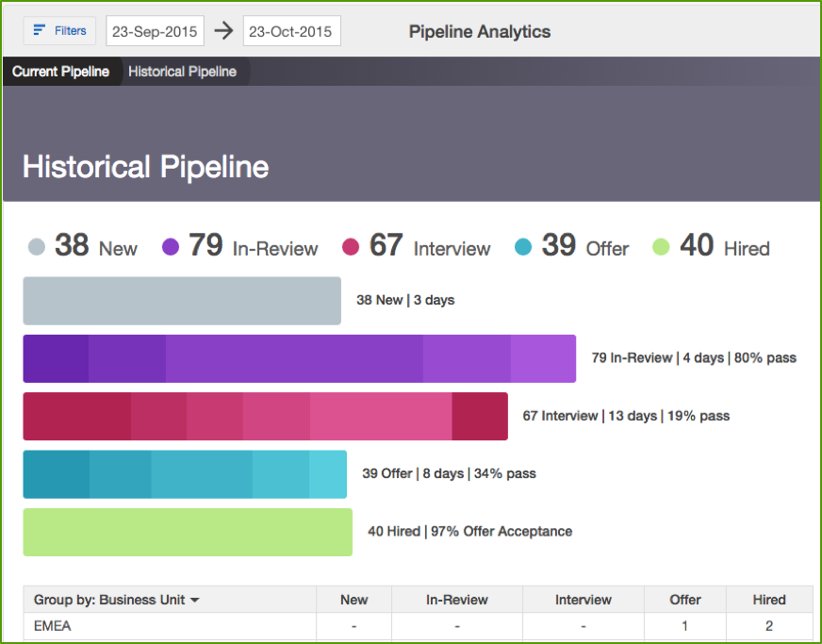This screenshot has height=644, width=822.
Task: Click the end date field 23-Oct-2015
Action: 291,31
